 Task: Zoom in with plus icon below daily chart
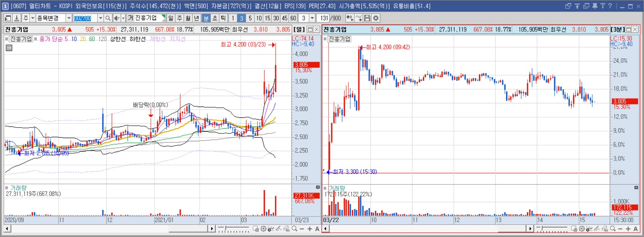(x=310, y=229)
